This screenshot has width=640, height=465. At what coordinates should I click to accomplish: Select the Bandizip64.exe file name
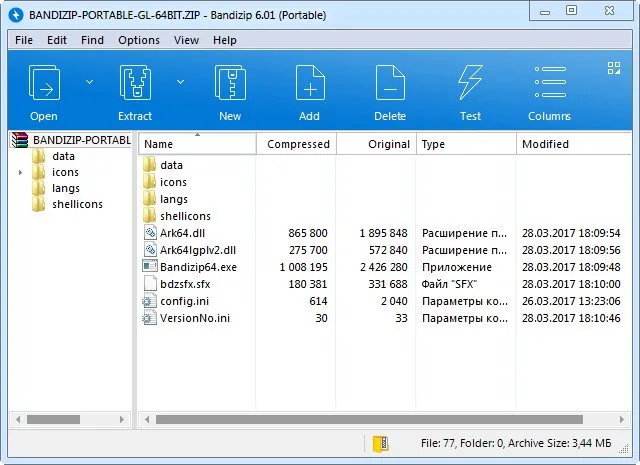coord(198,267)
